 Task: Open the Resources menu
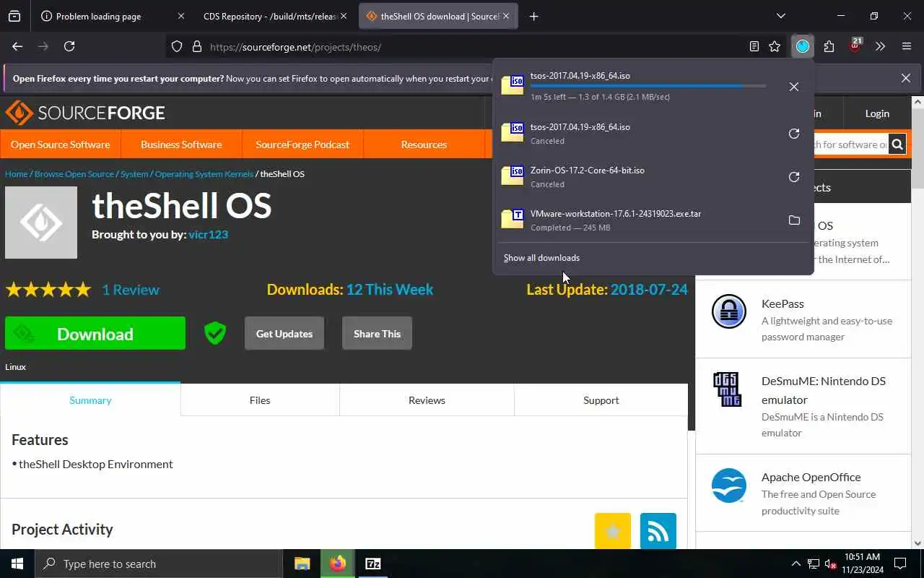(x=424, y=144)
